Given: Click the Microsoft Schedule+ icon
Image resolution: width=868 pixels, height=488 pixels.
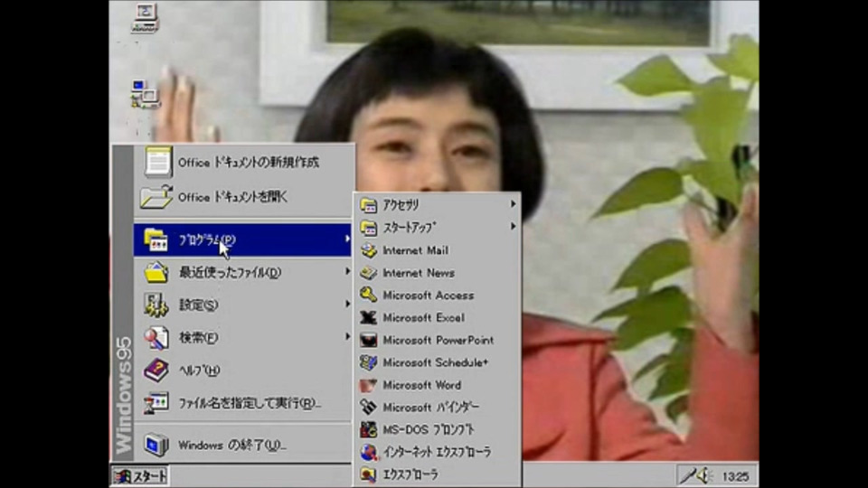Looking at the screenshot, I should pyautogui.click(x=369, y=362).
